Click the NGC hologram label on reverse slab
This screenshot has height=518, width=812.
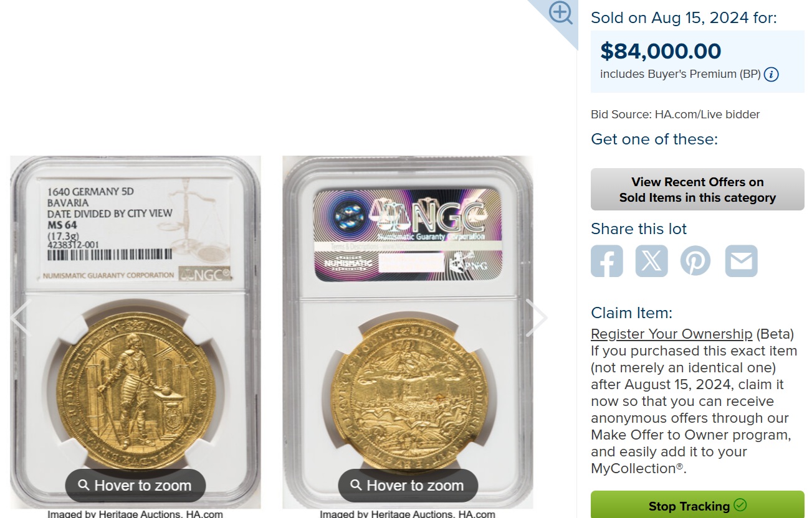point(408,234)
